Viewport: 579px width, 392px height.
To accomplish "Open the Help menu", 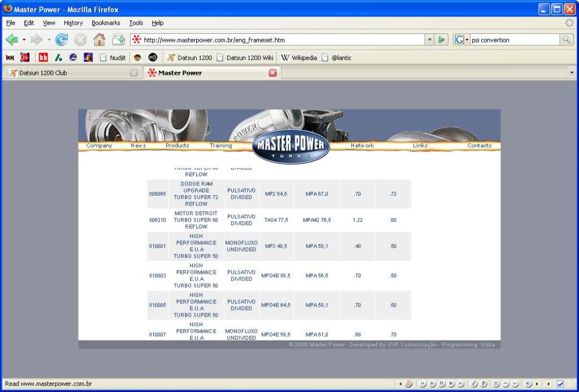I will [x=157, y=23].
